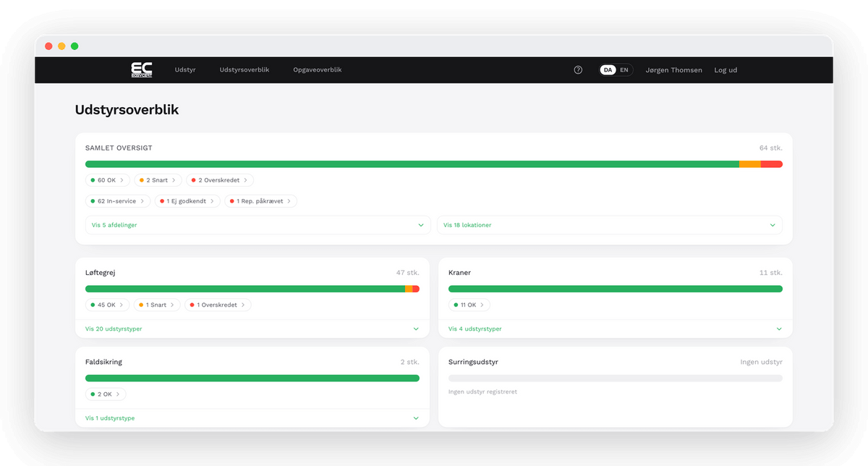Image resolution: width=868 pixels, height=466 pixels.
Task: Click the EC logo in the navbar
Action: (x=141, y=69)
